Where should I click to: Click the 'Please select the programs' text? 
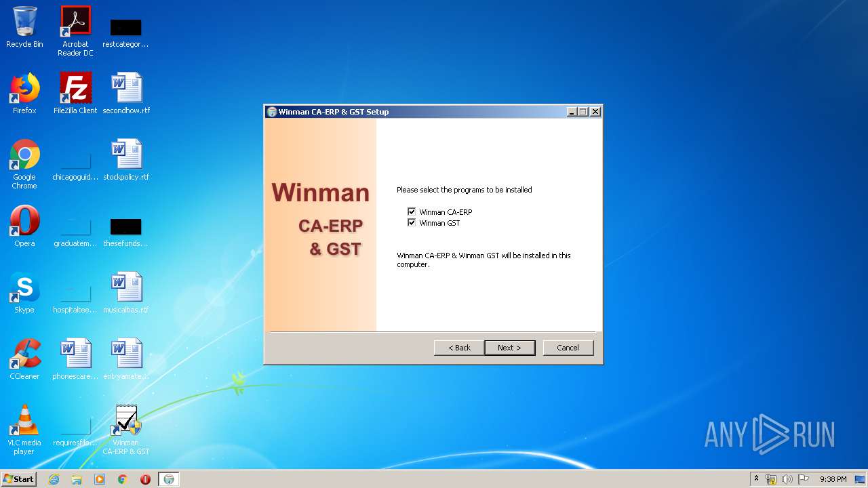pyautogui.click(x=465, y=190)
